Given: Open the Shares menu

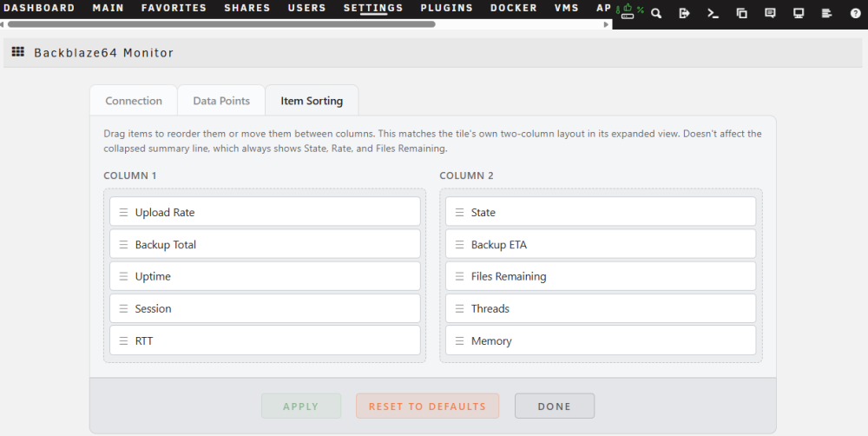Looking at the screenshot, I should (x=247, y=8).
